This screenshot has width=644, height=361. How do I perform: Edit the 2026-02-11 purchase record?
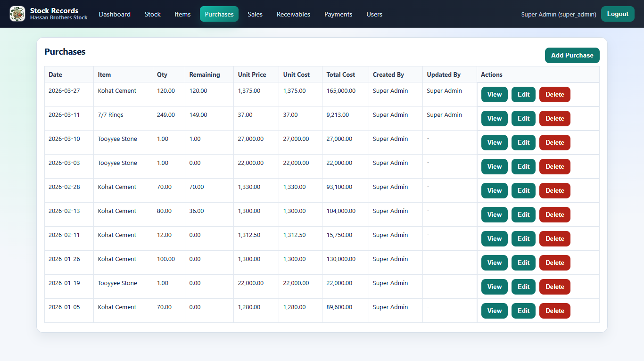tap(523, 238)
